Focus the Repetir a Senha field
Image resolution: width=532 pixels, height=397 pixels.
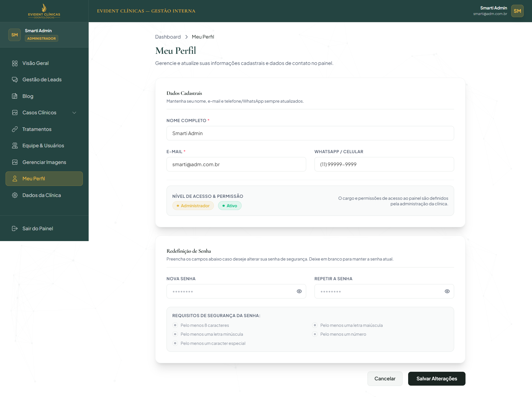point(384,291)
